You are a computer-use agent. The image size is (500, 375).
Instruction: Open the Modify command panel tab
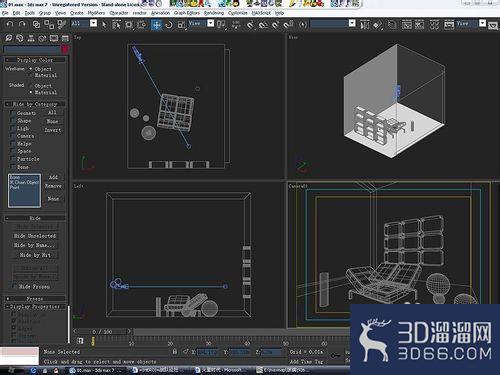20,38
